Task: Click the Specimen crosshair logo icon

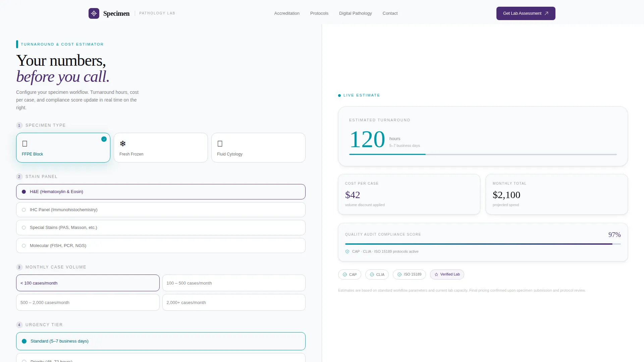Action: pos(94,13)
